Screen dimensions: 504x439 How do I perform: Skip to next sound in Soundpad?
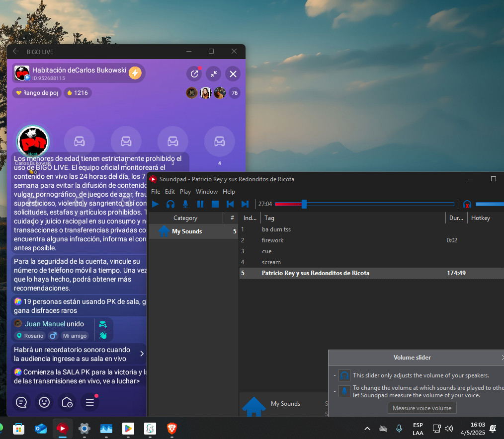[x=245, y=204]
